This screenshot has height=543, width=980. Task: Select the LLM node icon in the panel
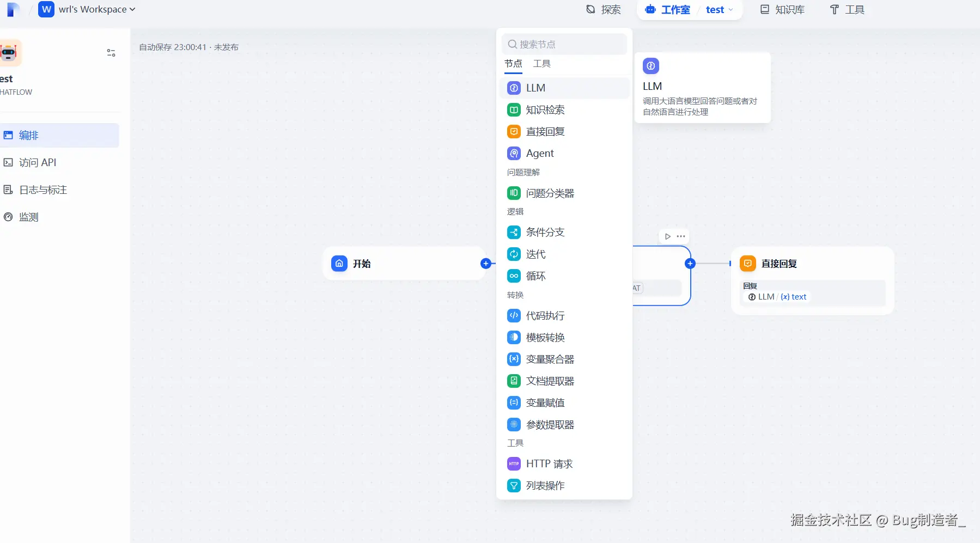coord(514,88)
